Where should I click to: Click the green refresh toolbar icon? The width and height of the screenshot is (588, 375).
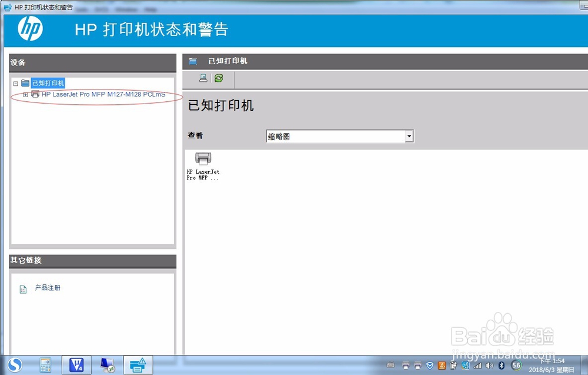click(x=219, y=78)
